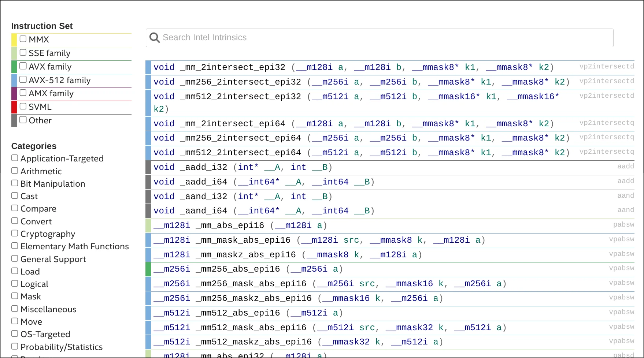
Task: Toggle the AVX family checkbox
Action: click(x=23, y=66)
